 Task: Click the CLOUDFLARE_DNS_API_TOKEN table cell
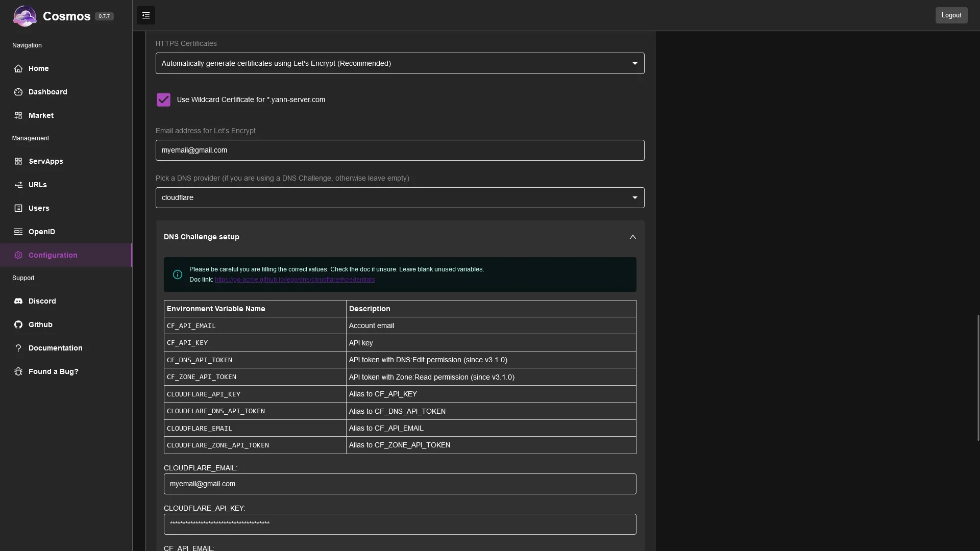(255, 411)
